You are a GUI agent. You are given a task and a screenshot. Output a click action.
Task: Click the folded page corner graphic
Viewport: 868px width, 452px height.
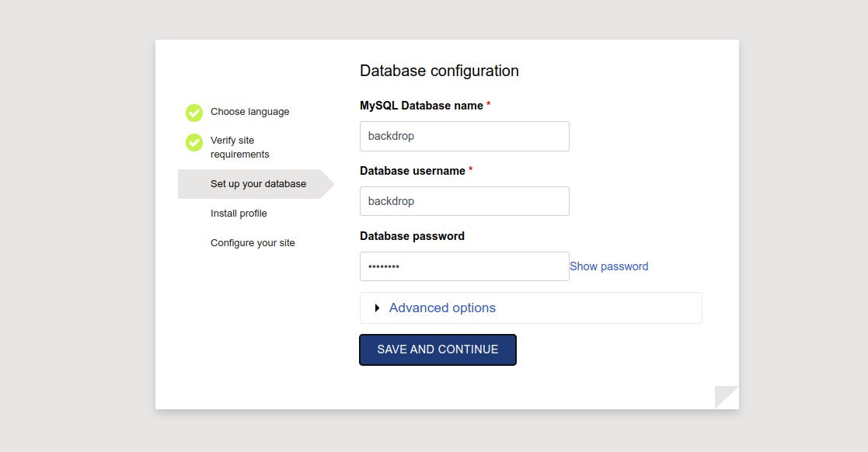726,397
